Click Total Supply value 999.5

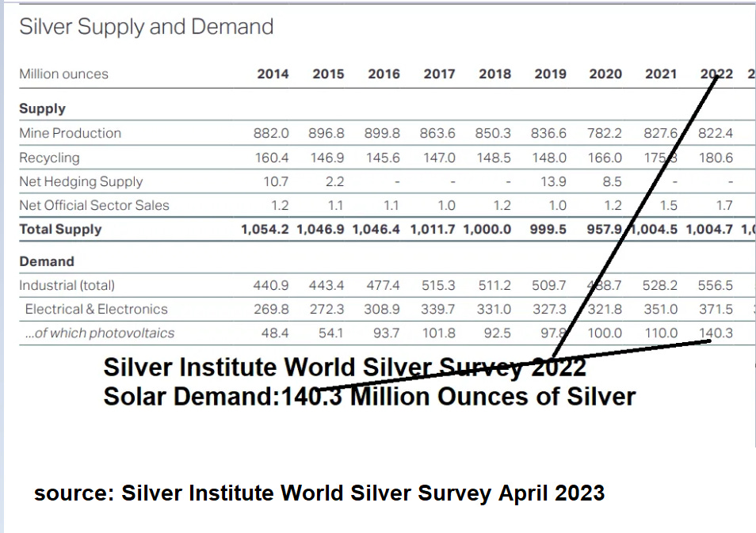(548, 230)
